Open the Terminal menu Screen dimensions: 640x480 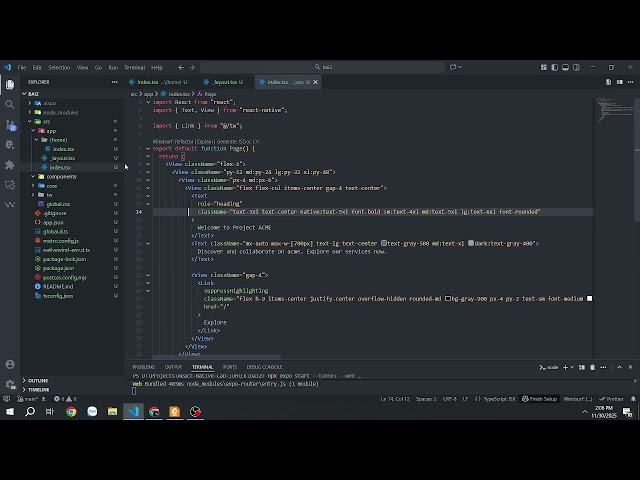[x=135, y=67]
